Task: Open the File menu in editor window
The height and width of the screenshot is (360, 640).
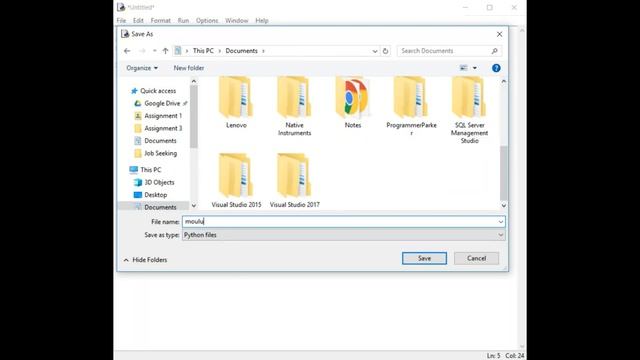Action: click(x=121, y=20)
